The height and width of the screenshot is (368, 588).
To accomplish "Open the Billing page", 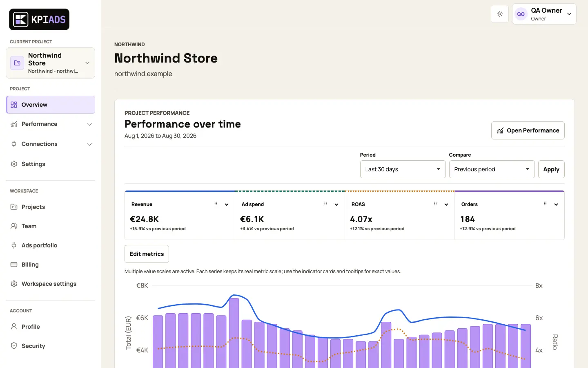I will (51, 265).
